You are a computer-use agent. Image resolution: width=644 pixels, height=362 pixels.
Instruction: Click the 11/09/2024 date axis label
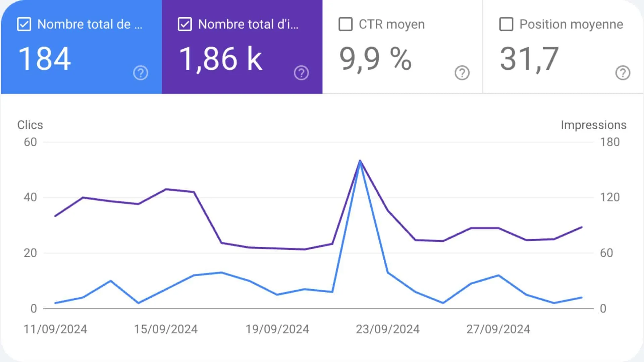pyautogui.click(x=55, y=329)
